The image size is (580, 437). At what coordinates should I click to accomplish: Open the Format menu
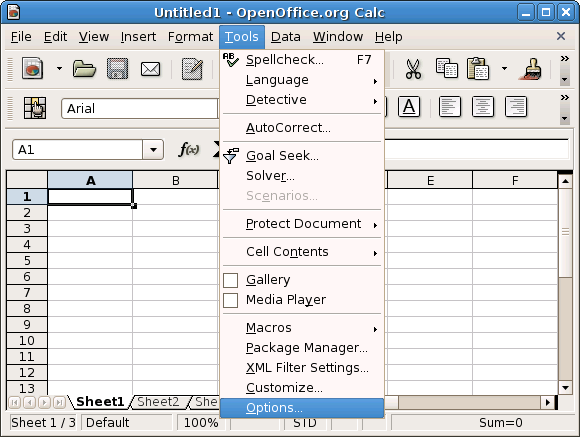[190, 37]
